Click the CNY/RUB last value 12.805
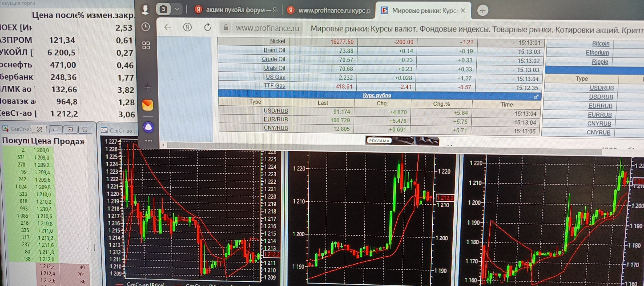This screenshot has width=644, height=286. coord(341,129)
